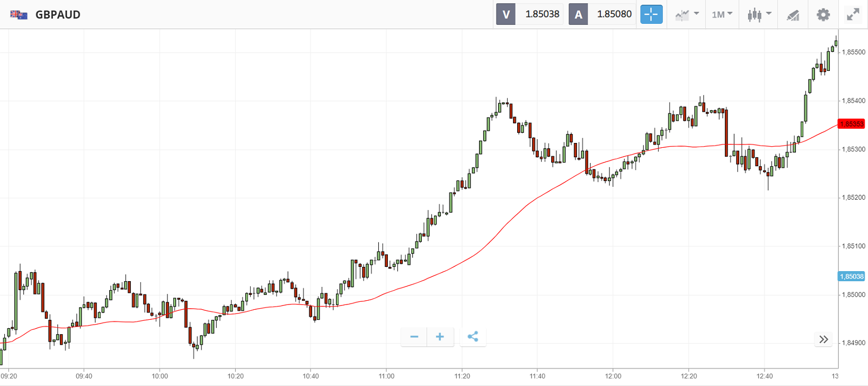This screenshot has width=868, height=386.
Task: Click the 1.84900 price axis label
Action: pyautogui.click(x=854, y=343)
